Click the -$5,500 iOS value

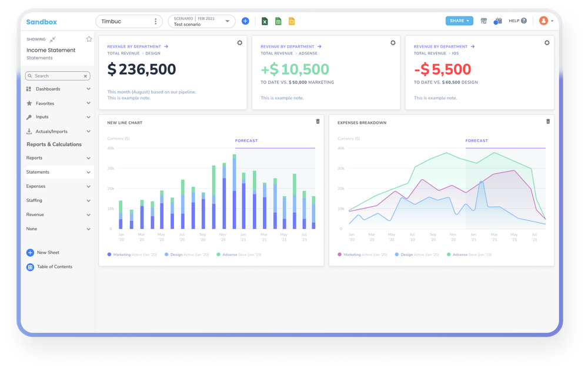point(443,69)
